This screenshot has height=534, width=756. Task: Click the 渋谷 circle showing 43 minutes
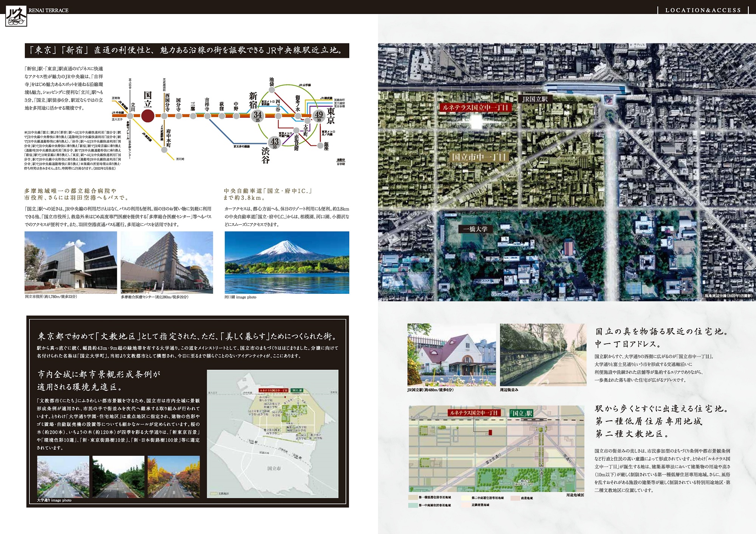(x=274, y=142)
